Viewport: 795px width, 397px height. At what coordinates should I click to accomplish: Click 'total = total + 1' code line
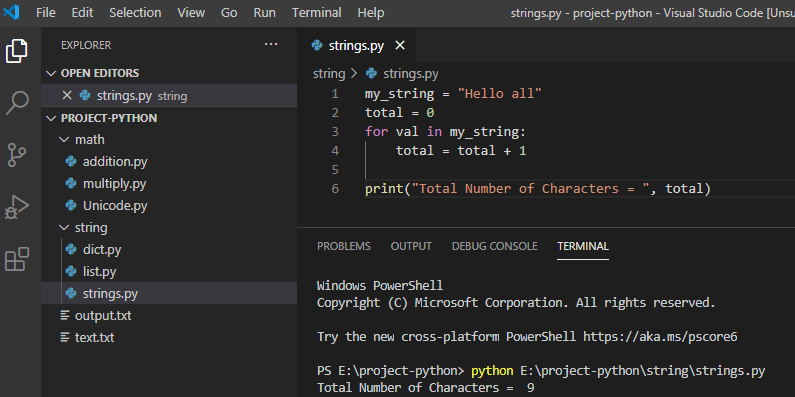pos(461,151)
